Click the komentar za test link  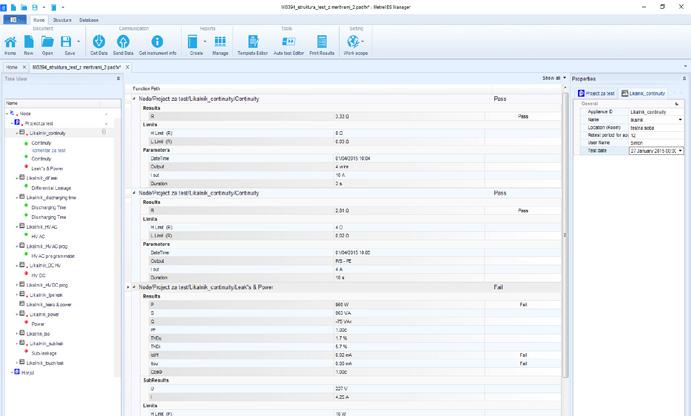(x=48, y=151)
